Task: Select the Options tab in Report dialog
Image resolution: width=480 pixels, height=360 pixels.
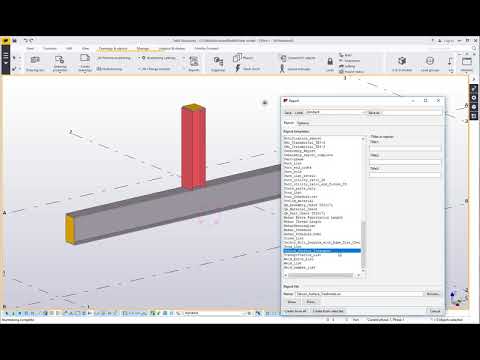Action: click(x=303, y=123)
